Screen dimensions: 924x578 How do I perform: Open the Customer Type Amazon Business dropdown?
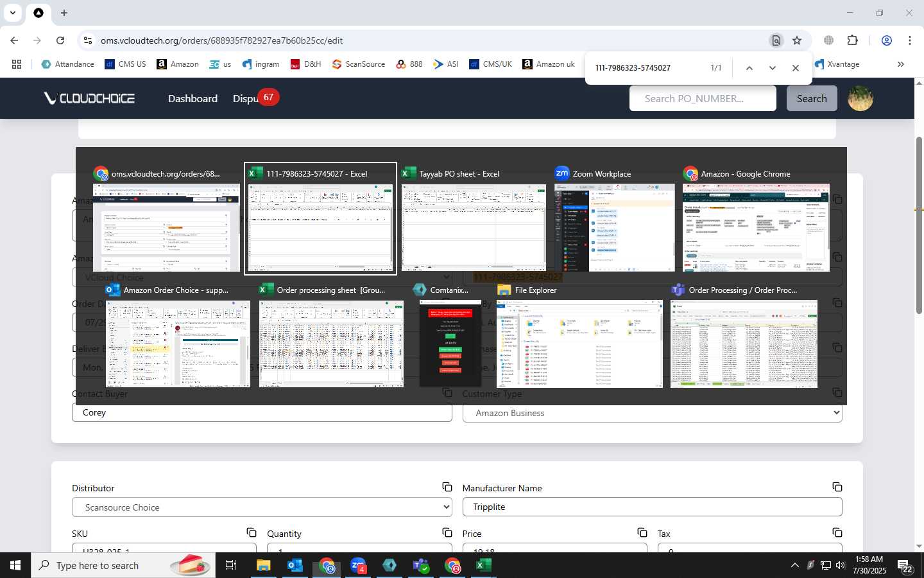[652, 413]
